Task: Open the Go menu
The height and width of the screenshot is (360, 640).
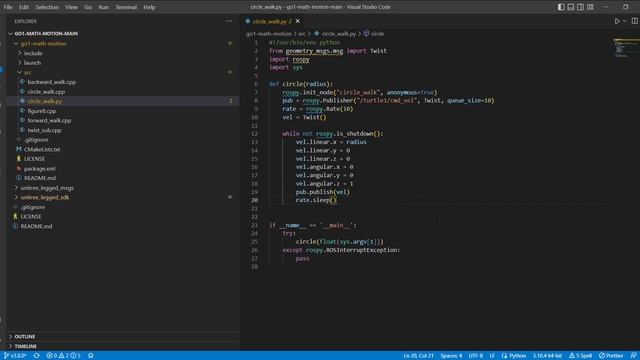Action: pyautogui.click(x=88, y=7)
